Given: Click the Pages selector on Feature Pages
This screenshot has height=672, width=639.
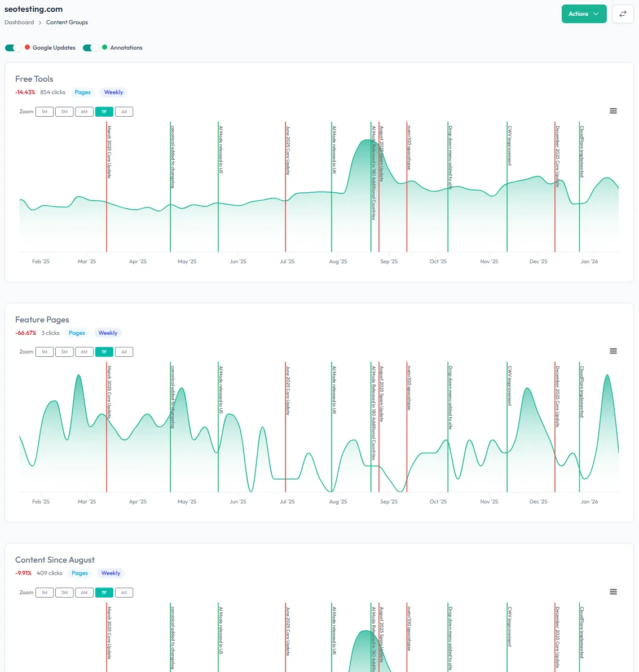Looking at the screenshot, I should click(x=77, y=333).
